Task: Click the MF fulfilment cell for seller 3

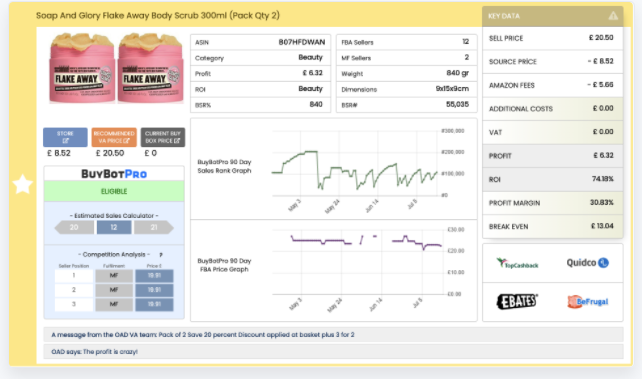Action: 114,304
